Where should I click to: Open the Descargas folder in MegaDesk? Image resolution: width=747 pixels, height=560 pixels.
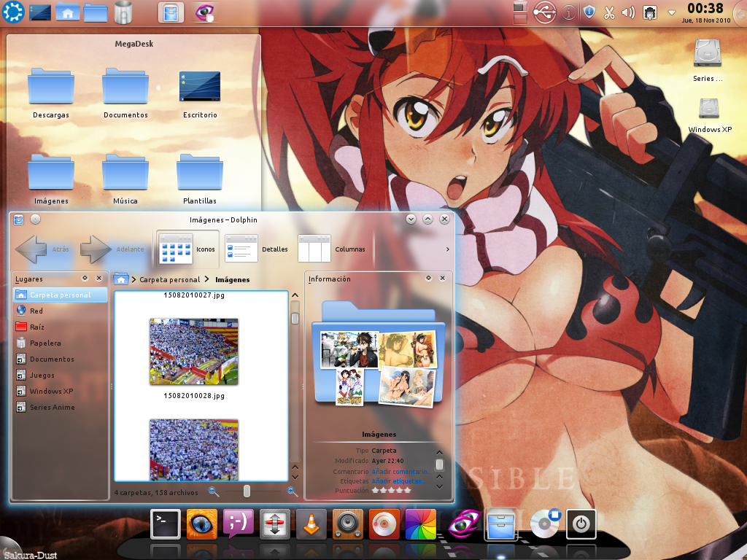tap(51, 93)
